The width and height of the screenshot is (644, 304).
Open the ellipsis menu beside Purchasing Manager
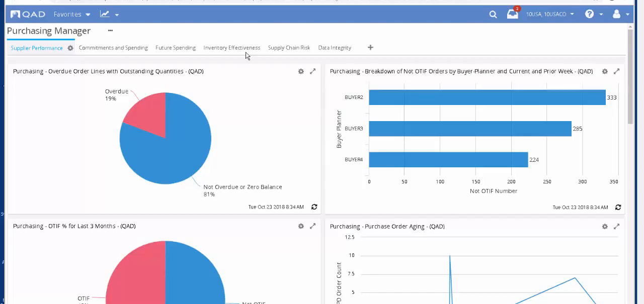pos(110,31)
